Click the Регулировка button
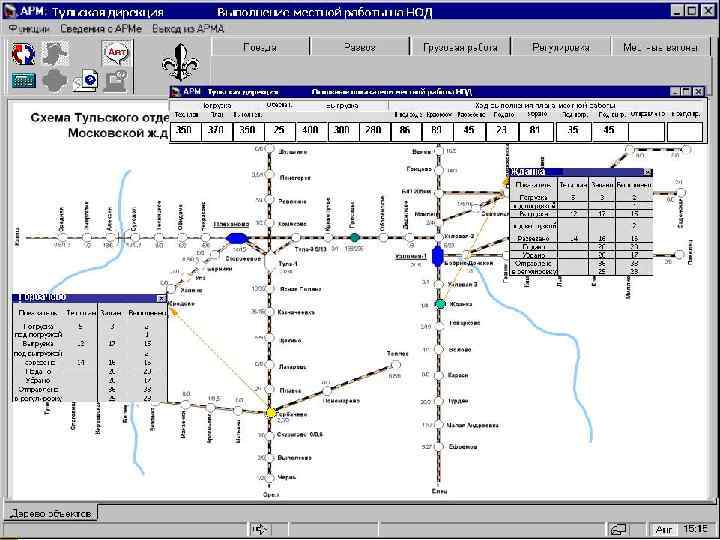The height and width of the screenshot is (540, 720). [561, 47]
